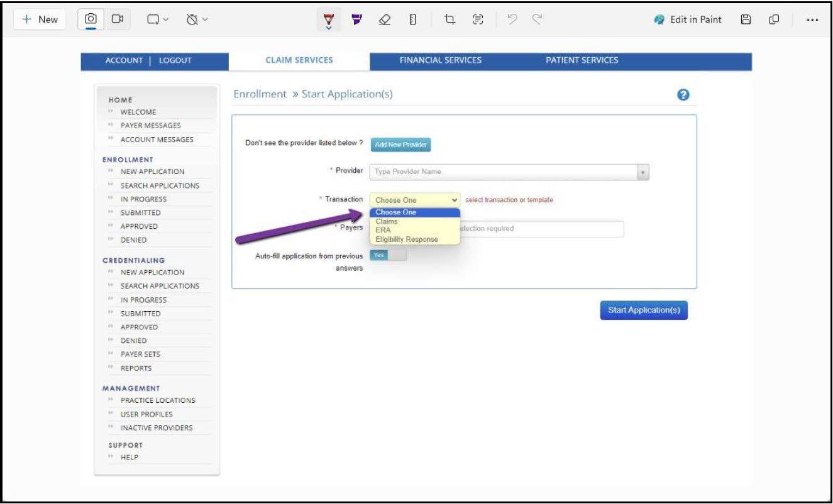The height and width of the screenshot is (504, 833).
Task: Choose the eraser tool
Action: (385, 19)
